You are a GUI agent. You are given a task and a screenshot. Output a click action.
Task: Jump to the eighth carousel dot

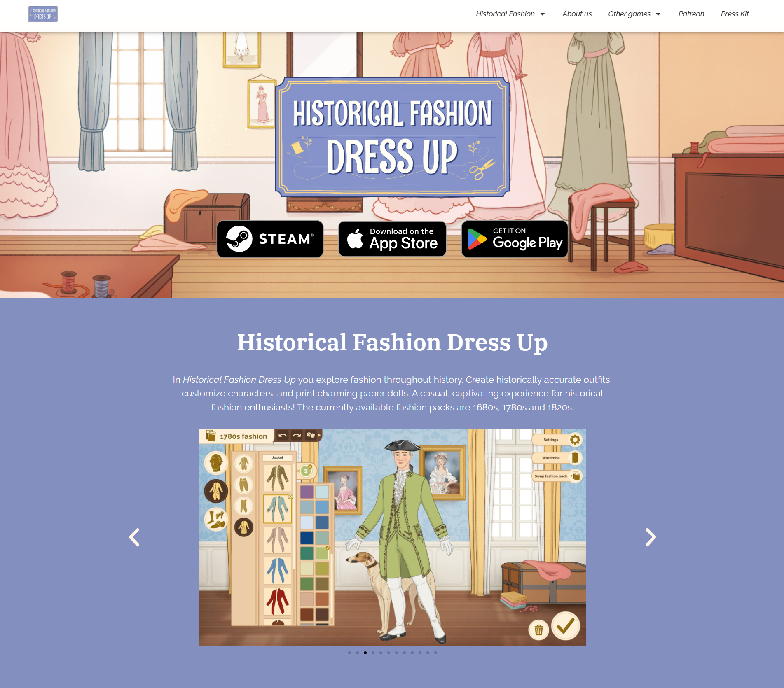click(x=404, y=653)
